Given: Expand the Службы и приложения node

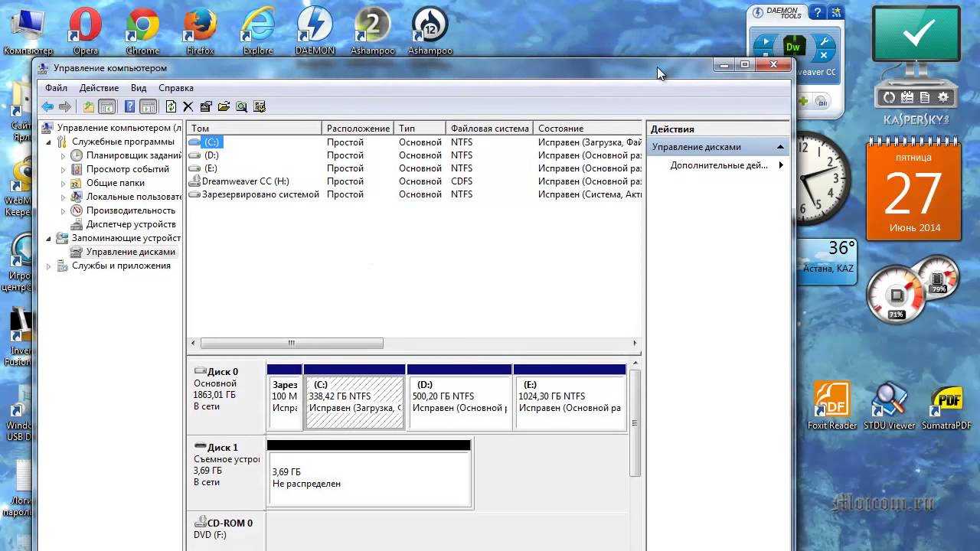Looking at the screenshot, I should 49,266.
